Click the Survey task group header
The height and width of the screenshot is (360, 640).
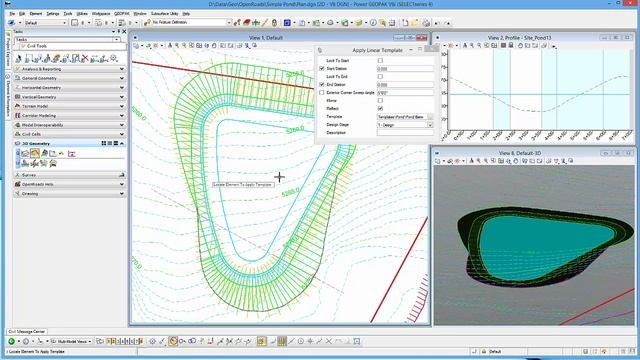tap(69, 175)
